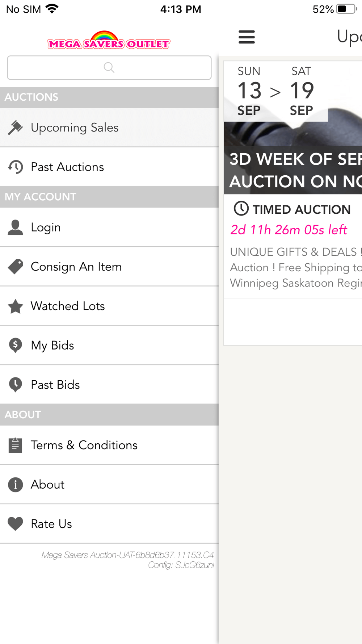Click the history clock icon for Past Auctions

(15, 167)
